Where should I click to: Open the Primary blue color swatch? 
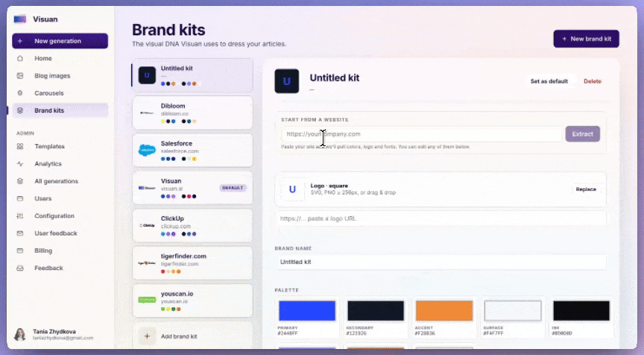[307, 310]
